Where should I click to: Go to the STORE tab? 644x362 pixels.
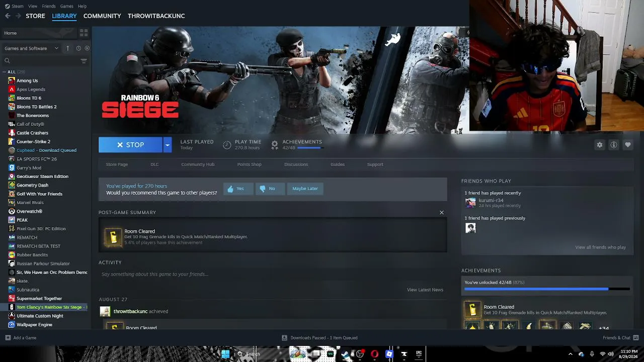pos(35,16)
